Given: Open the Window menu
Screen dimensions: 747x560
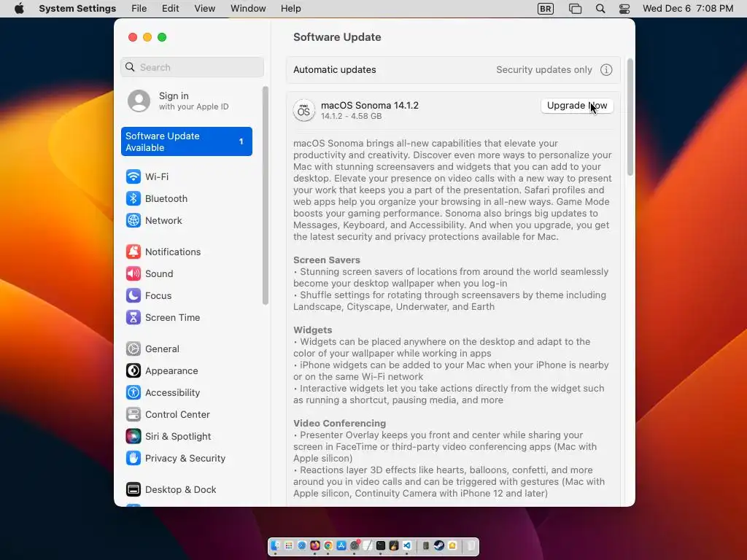Looking at the screenshot, I should [x=248, y=9].
